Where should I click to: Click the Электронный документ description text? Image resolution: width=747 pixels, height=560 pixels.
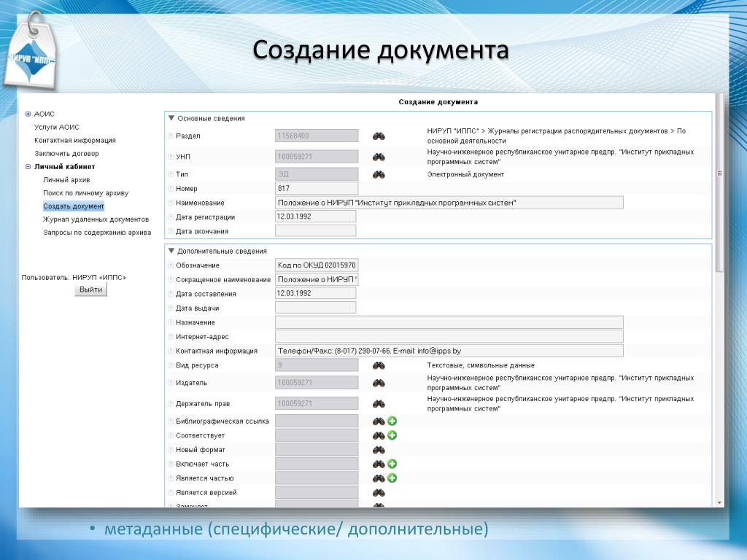pos(465,174)
